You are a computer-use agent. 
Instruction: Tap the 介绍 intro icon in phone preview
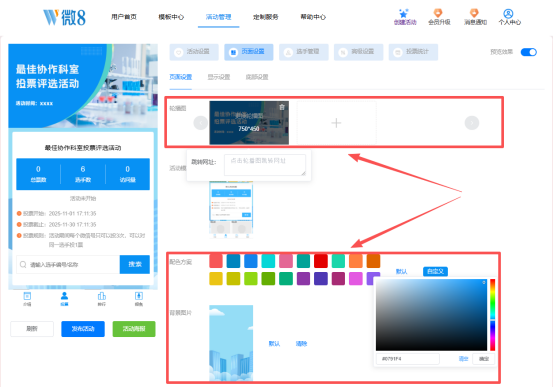27,296
